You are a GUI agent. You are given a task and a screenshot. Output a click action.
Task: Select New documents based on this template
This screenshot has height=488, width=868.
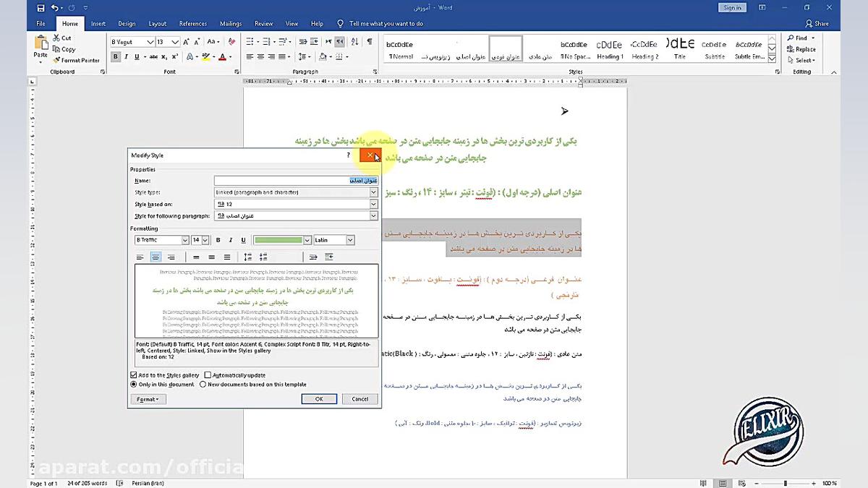(203, 385)
